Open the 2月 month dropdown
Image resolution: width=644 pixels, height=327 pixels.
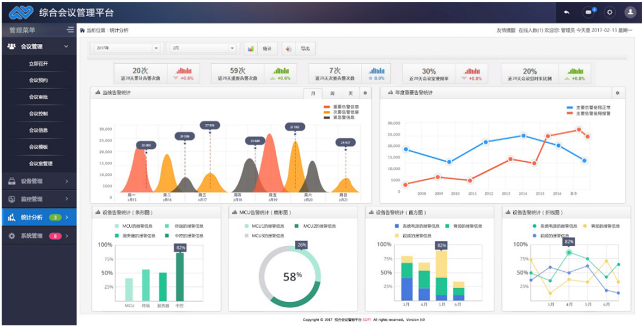[x=203, y=48]
